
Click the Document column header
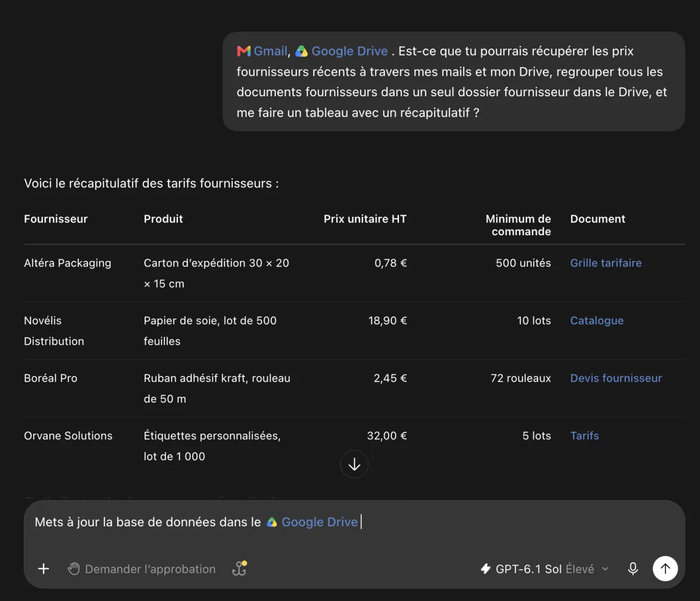point(597,219)
